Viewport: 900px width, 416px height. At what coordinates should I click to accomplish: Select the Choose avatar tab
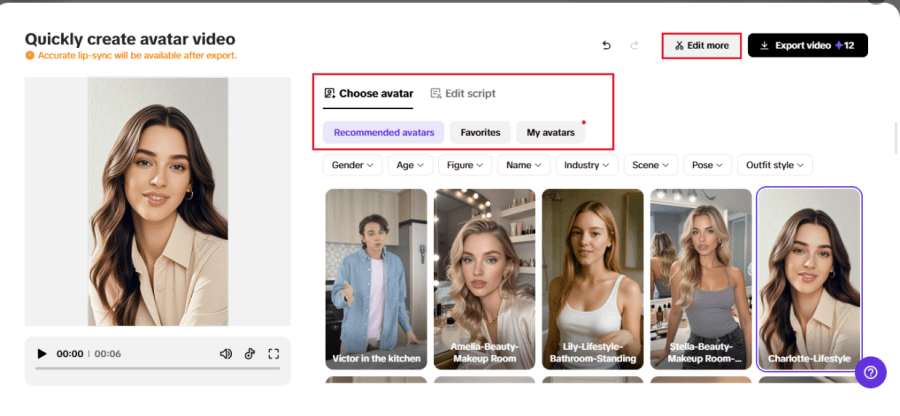pos(368,94)
